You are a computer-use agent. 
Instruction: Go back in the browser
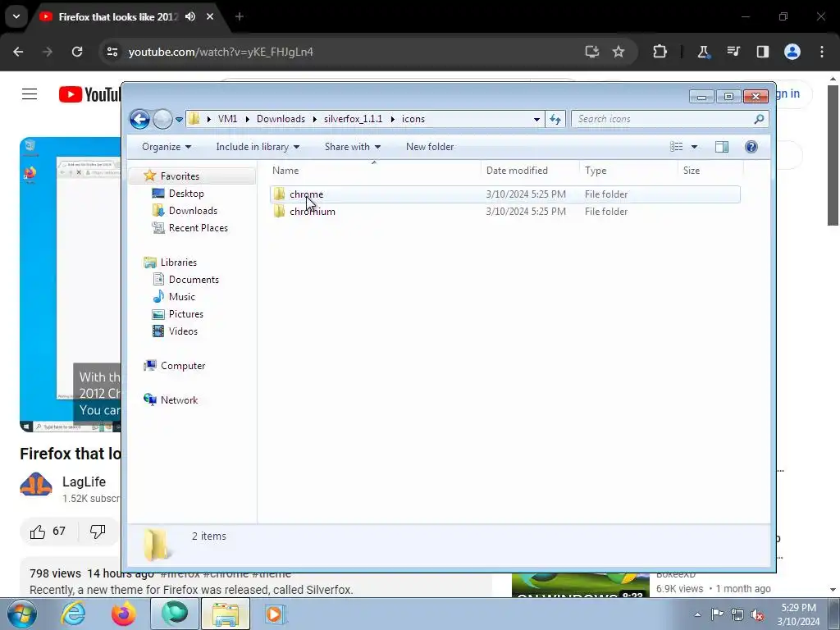point(18,52)
